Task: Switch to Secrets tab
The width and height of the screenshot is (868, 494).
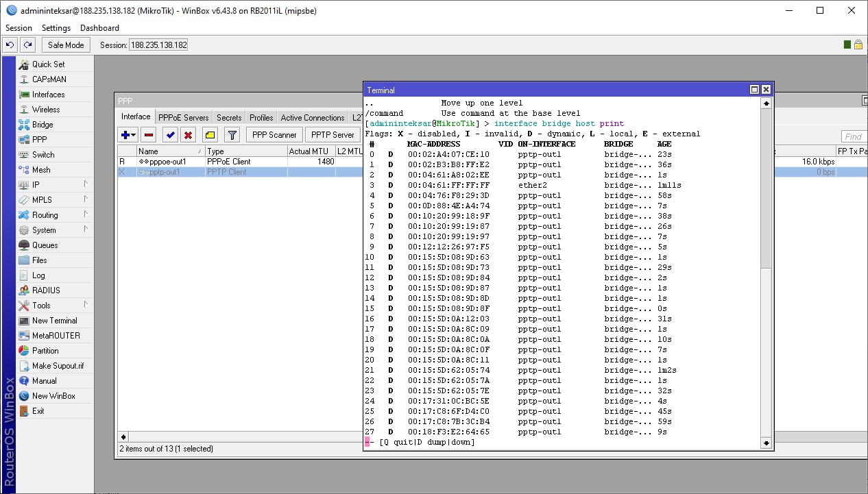Action: click(229, 118)
